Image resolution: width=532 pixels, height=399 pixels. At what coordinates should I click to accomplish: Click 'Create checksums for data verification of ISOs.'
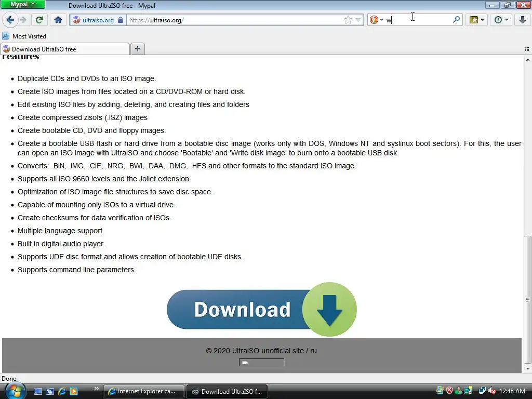95,218
